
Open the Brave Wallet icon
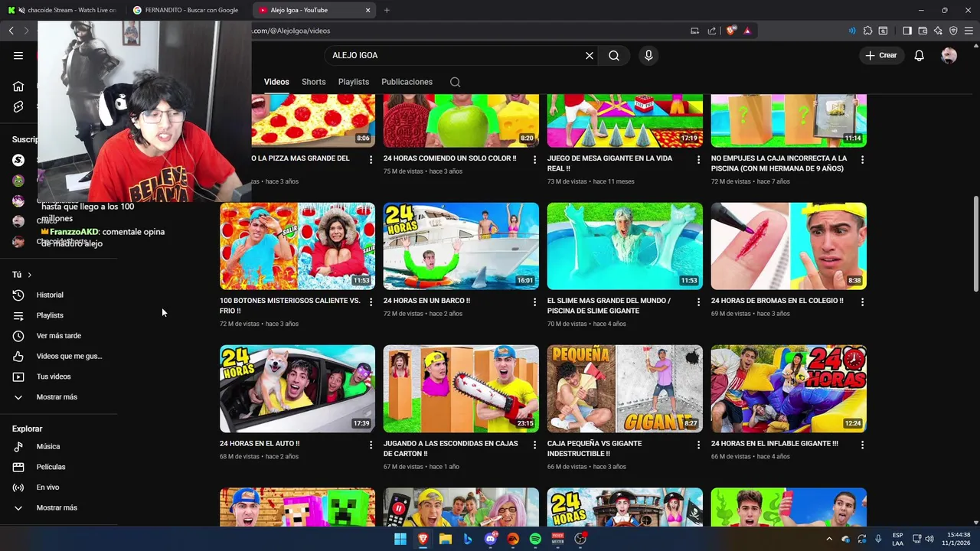click(x=923, y=31)
